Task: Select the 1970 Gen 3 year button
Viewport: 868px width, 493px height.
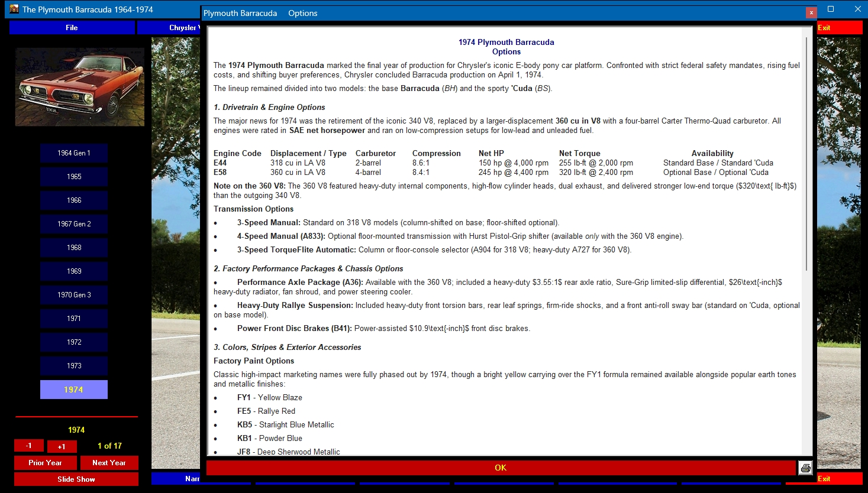Action: point(74,295)
